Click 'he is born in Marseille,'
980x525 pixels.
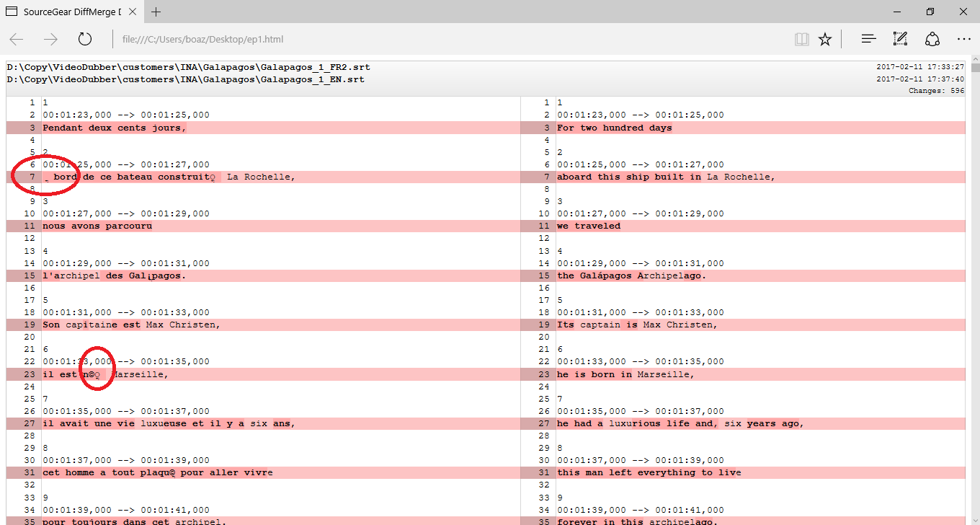click(x=625, y=374)
